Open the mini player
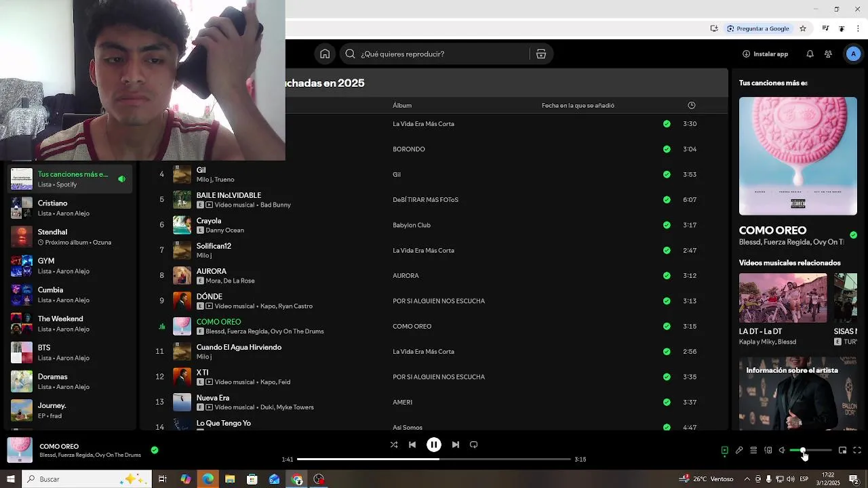This screenshot has width=868, height=488. pyautogui.click(x=842, y=450)
